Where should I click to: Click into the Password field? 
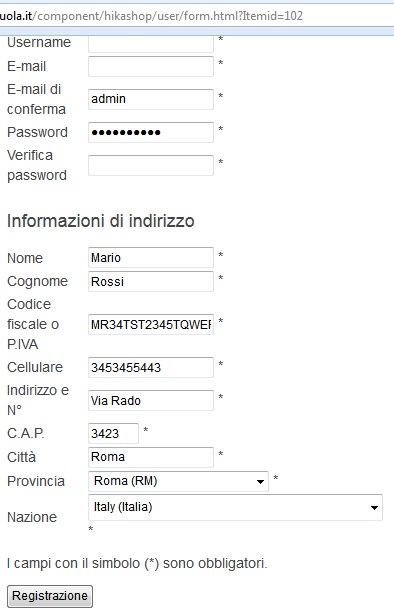(151, 132)
